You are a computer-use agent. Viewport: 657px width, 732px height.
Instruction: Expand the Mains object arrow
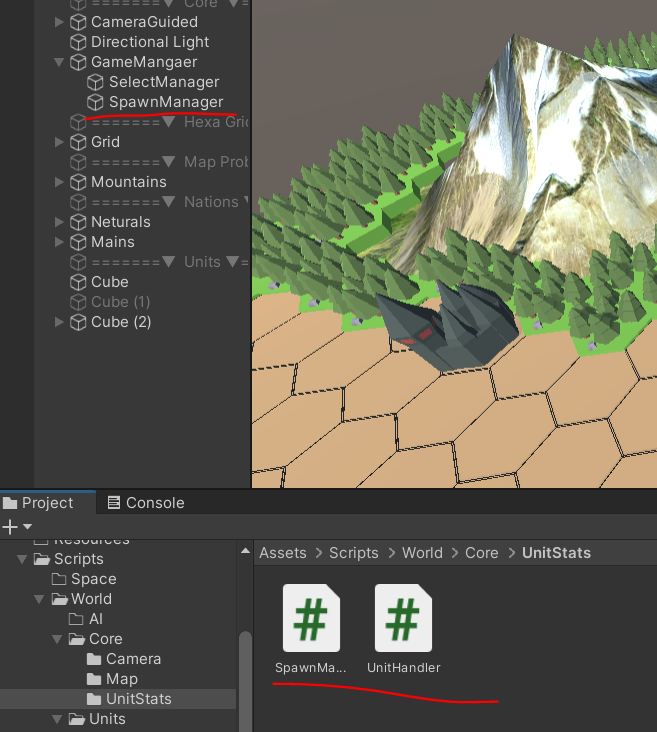tap(59, 242)
